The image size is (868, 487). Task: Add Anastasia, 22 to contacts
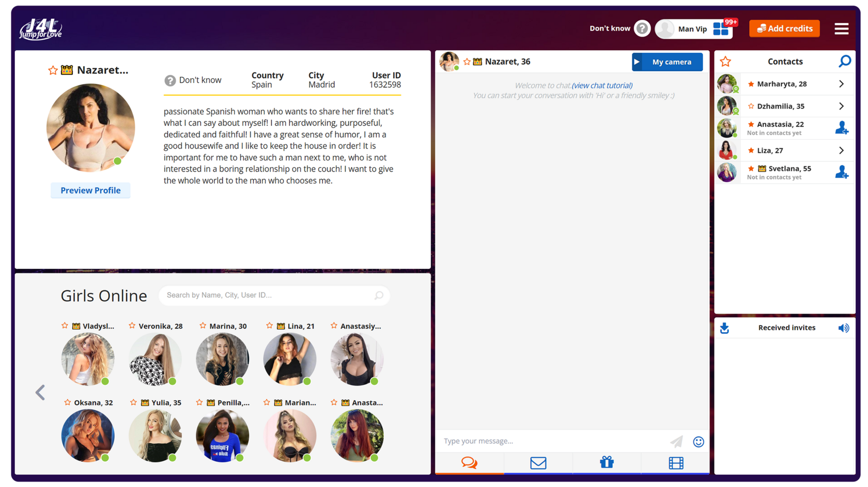(841, 128)
